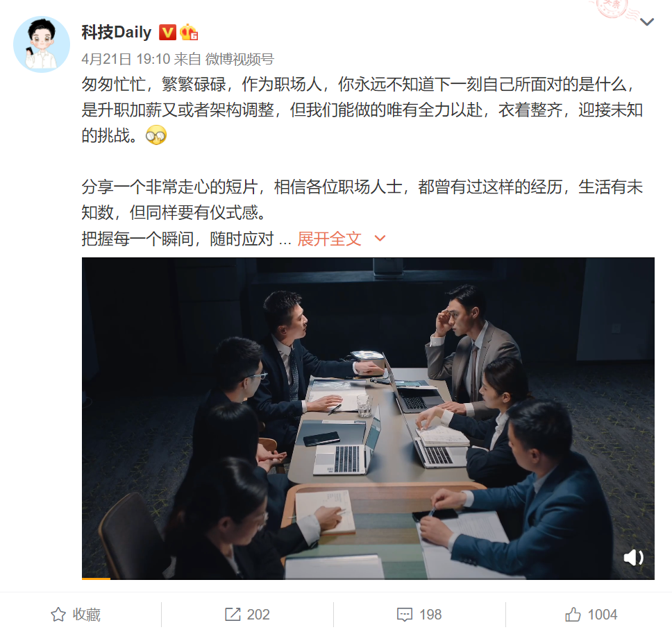Open the post options chevron menu
The width and height of the screenshot is (672, 632).
coord(647,22)
